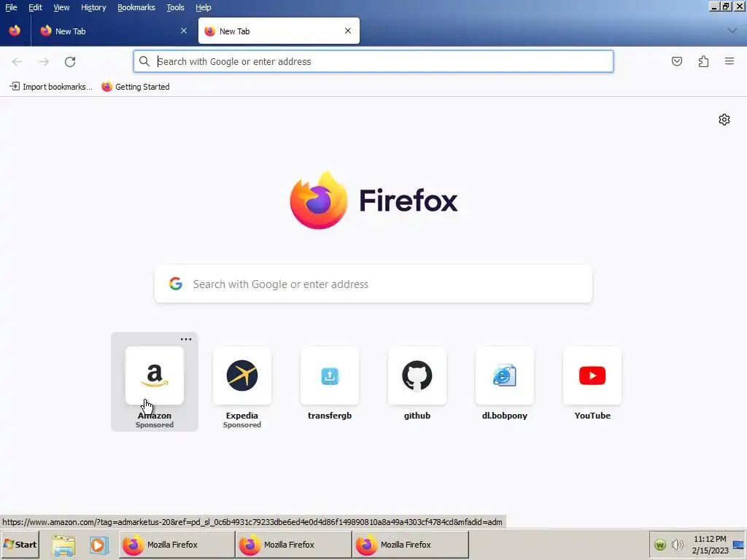Open the volume speaker tray icon
This screenshot has height=560, width=747.
pos(677,544)
